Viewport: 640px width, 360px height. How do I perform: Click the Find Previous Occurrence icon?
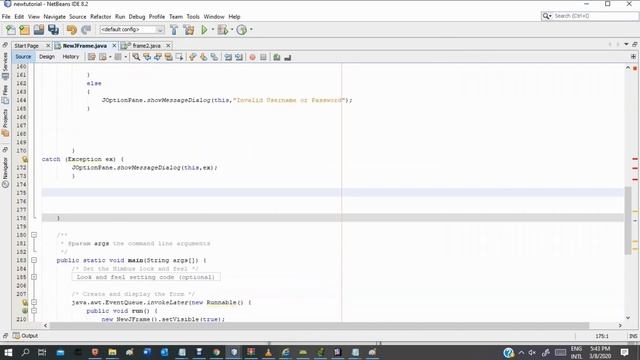pos(147,57)
